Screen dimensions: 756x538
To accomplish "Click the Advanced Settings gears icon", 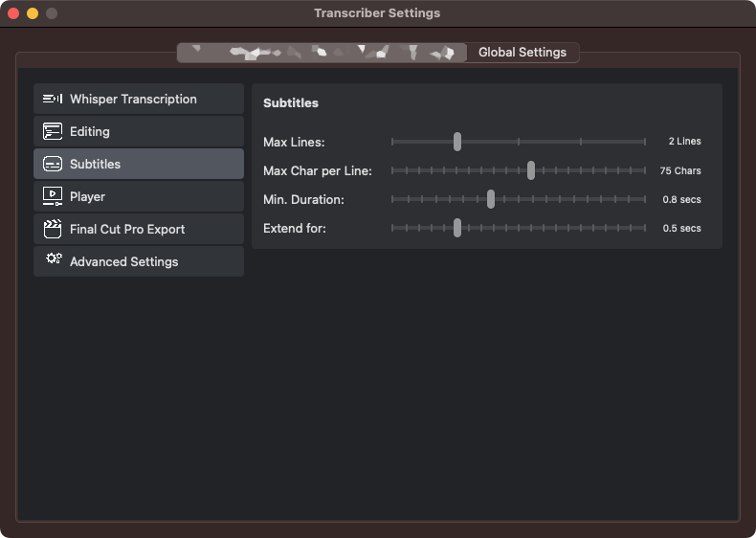I will (54, 258).
